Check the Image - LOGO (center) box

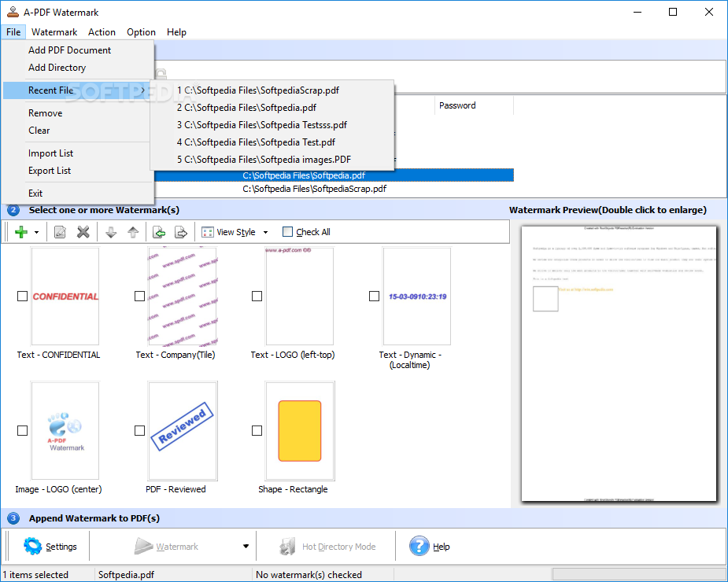click(22, 431)
